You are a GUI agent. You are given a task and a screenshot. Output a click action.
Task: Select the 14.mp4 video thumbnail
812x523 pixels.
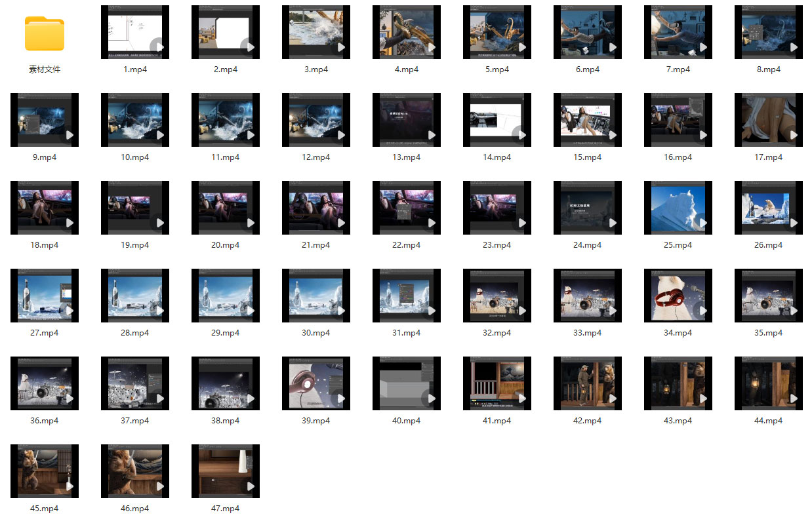[497, 120]
